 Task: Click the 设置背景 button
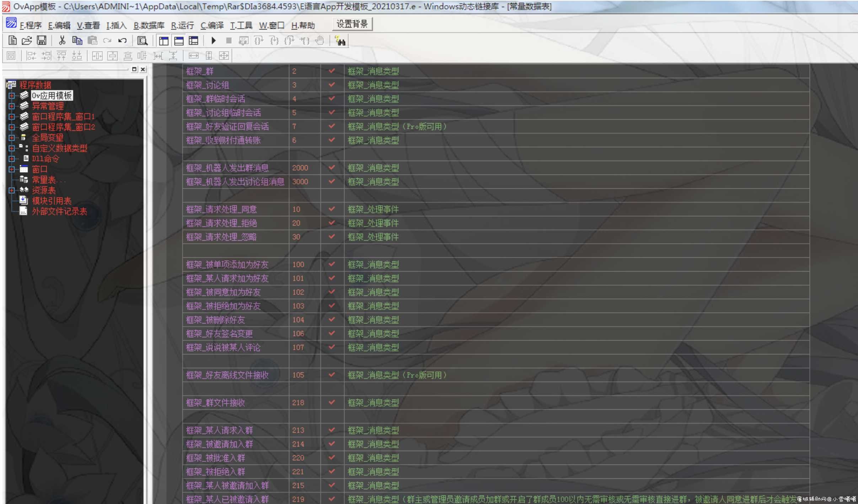click(352, 24)
